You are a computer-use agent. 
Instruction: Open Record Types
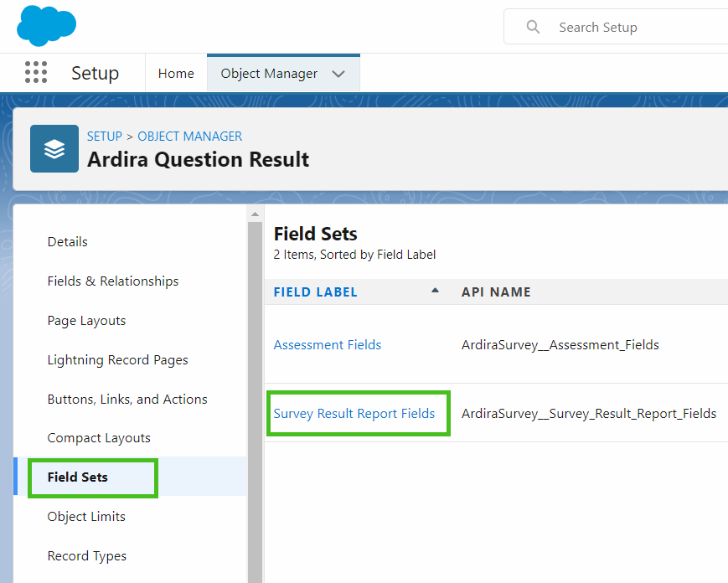point(87,555)
